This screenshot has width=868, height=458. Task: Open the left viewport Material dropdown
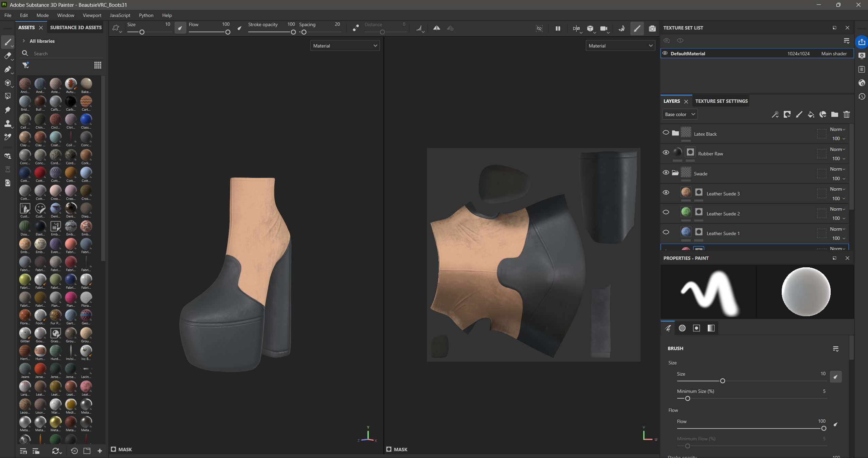345,46
